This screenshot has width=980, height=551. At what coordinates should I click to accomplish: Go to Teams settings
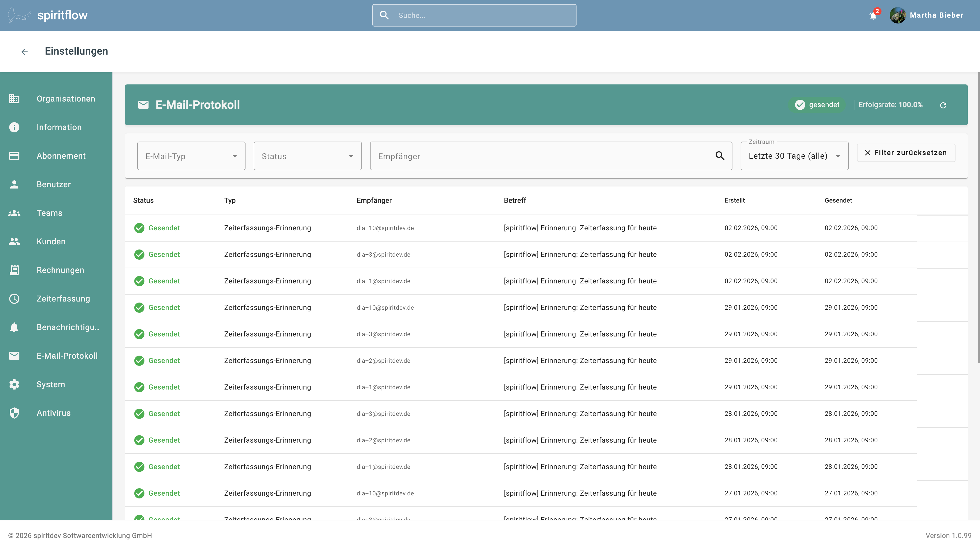coord(56,213)
